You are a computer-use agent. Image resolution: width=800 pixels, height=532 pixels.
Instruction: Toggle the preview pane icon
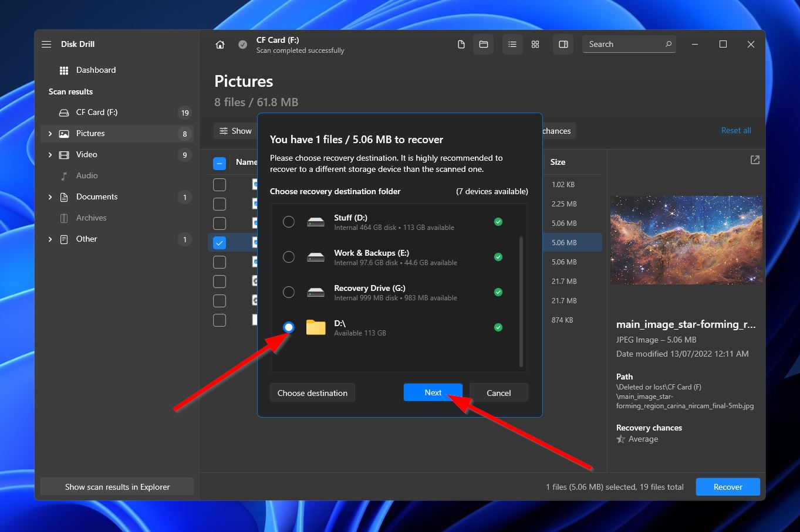click(x=563, y=45)
